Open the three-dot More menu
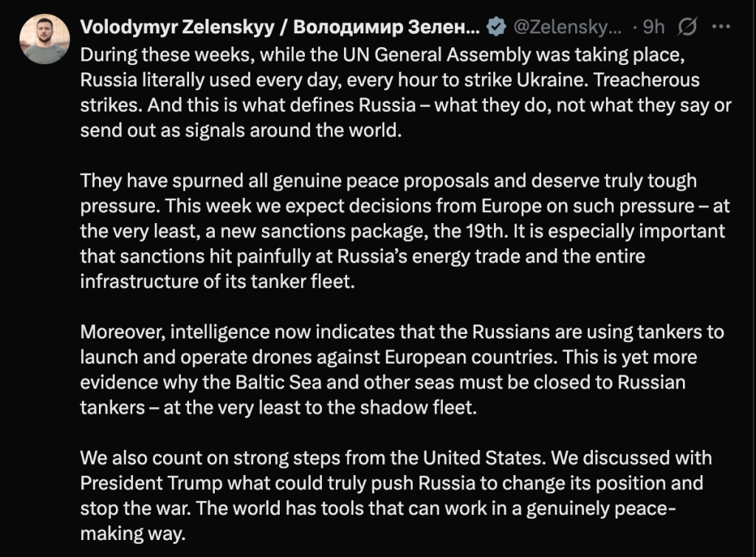This screenshot has height=557, width=756. [x=721, y=28]
